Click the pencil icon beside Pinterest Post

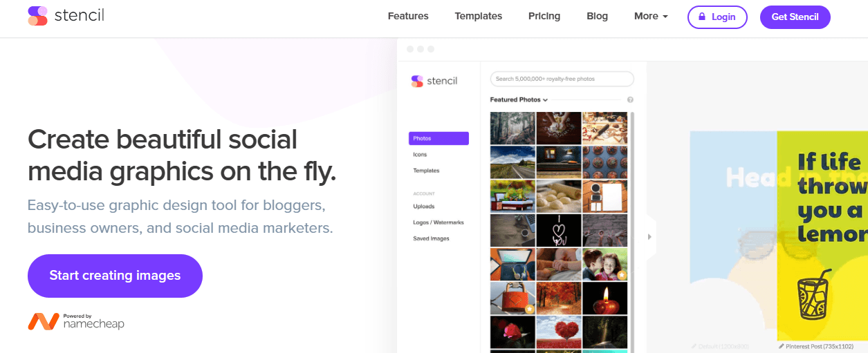pyautogui.click(x=782, y=345)
